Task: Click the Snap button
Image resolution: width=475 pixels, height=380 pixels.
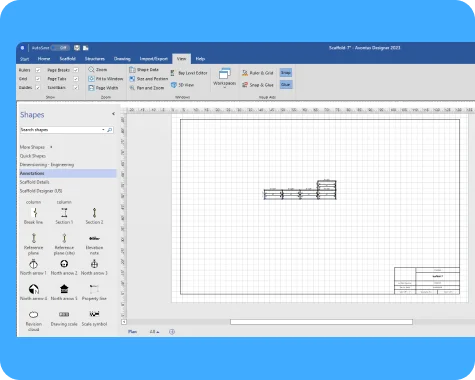Action: [x=286, y=73]
